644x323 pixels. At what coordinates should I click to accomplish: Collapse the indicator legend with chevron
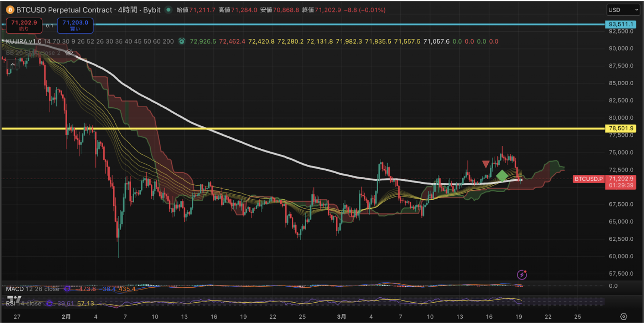pyautogui.click(x=12, y=65)
